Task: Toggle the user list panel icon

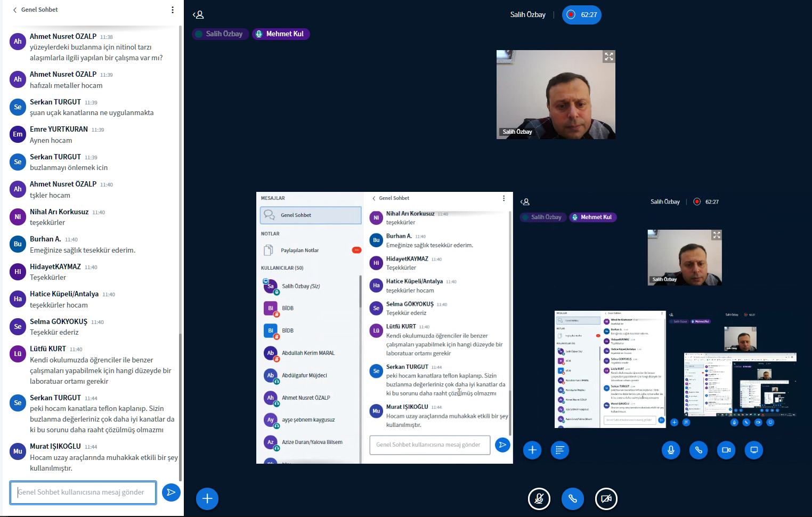Action: click(x=198, y=15)
